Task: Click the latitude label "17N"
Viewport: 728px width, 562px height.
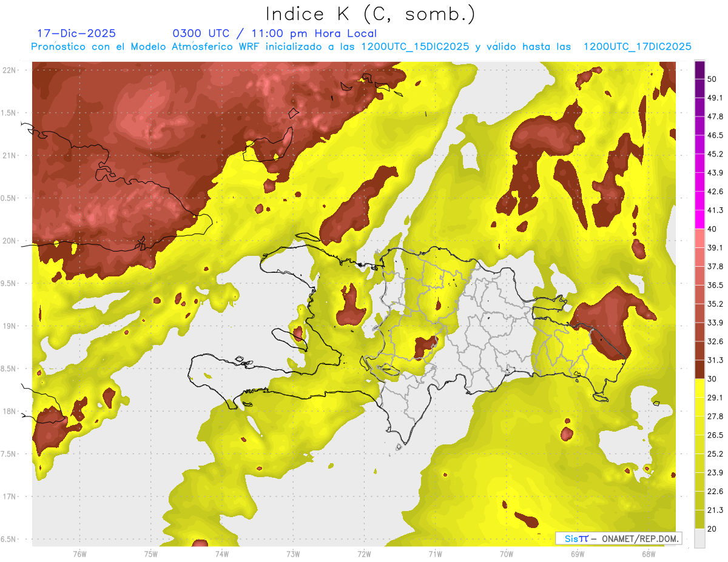Action: (x=10, y=497)
